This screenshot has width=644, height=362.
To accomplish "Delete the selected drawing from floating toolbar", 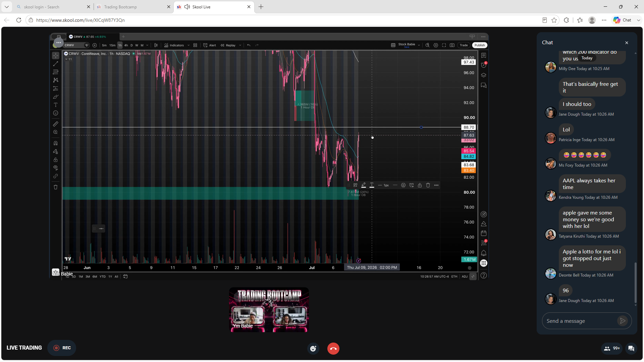I will [x=428, y=185].
